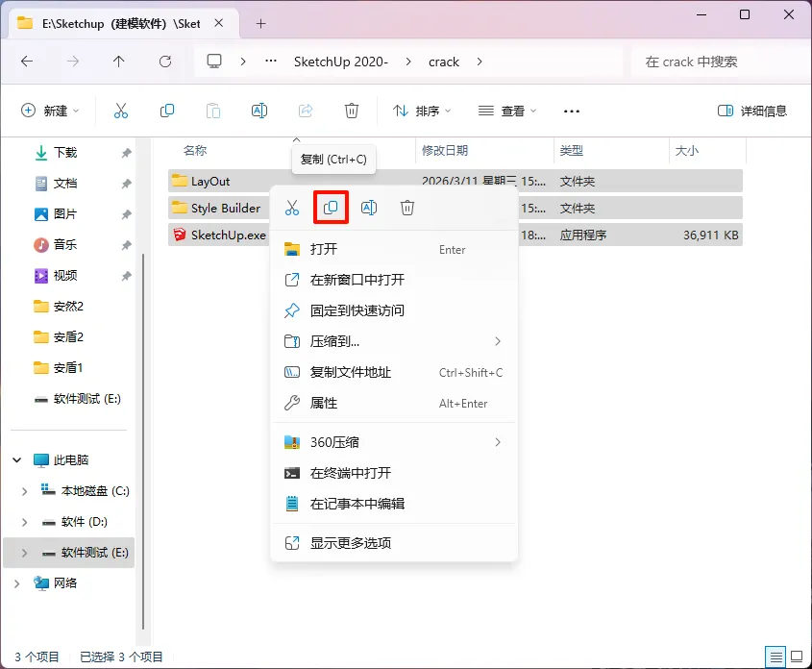Choose 打开 in the context menu

(x=394, y=250)
